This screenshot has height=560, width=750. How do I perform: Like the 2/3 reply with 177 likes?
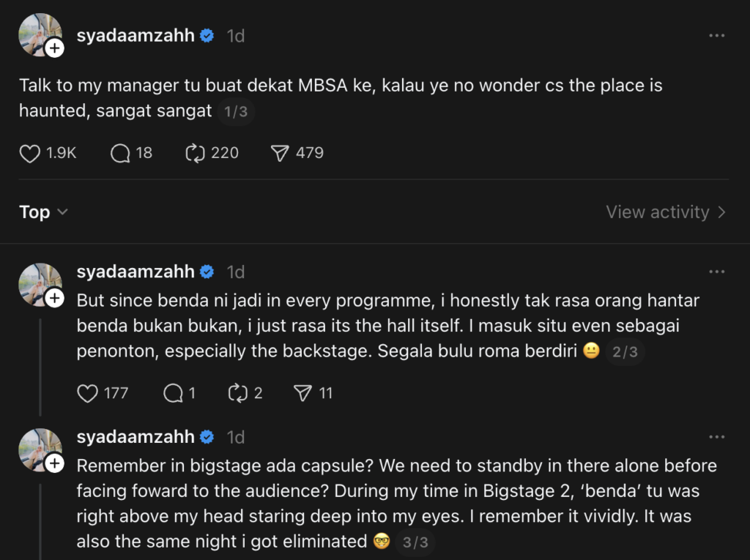click(88, 394)
